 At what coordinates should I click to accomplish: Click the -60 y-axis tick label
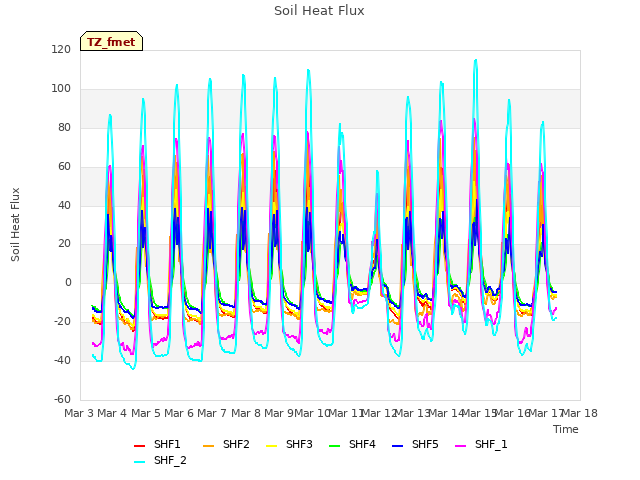click(x=62, y=399)
